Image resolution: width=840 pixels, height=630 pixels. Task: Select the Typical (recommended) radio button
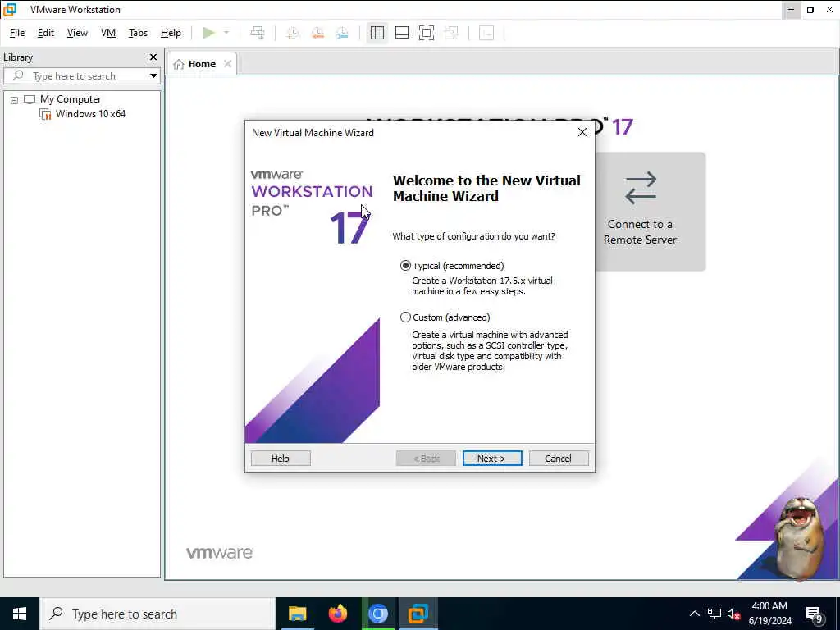tap(405, 266)
